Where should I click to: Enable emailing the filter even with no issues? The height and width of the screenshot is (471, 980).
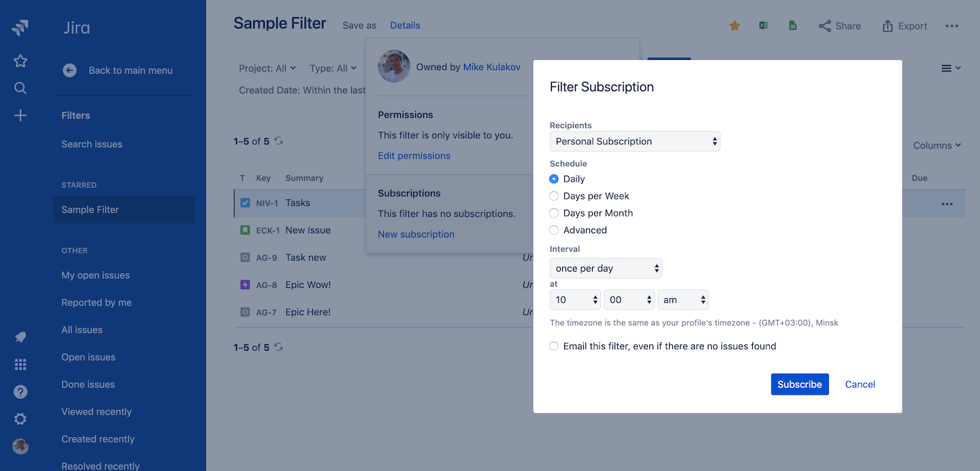(x=553, y=346)
